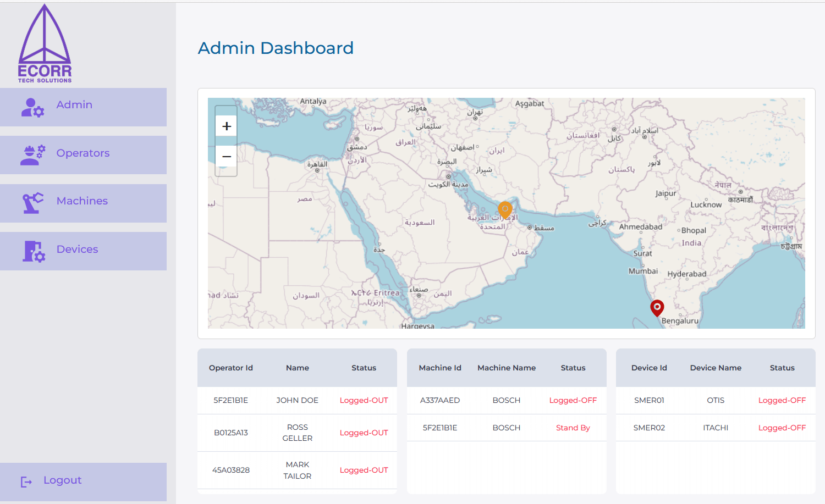Click the Devices building-gear icon

34,251
